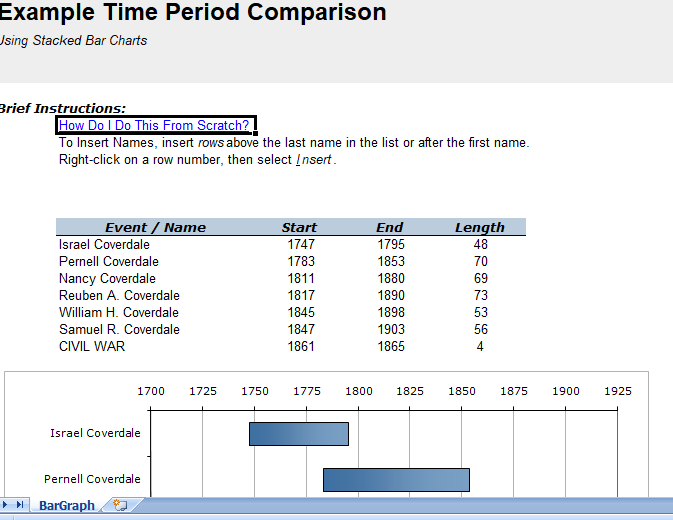673x520 pixels.
Task: Select the 'Nancy Coverdale' cell
Action: (107, 278)
